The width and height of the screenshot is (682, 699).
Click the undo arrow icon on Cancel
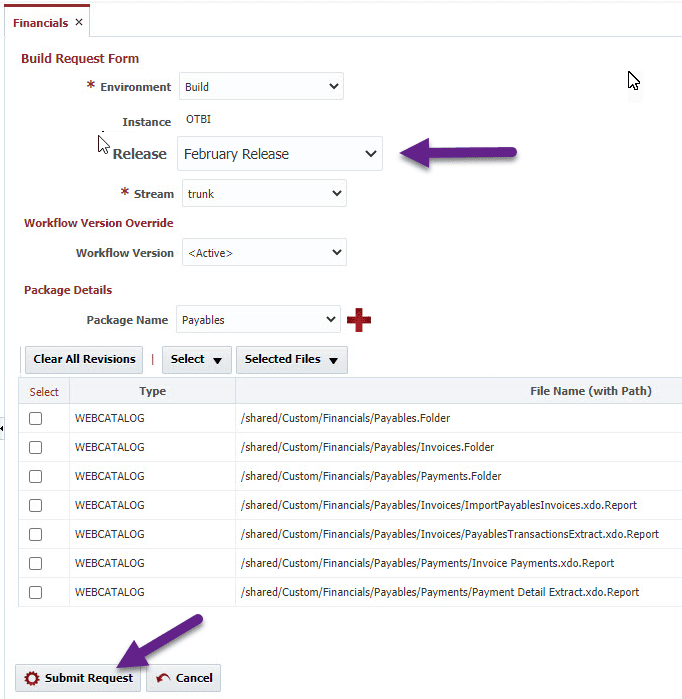[163, 678]
